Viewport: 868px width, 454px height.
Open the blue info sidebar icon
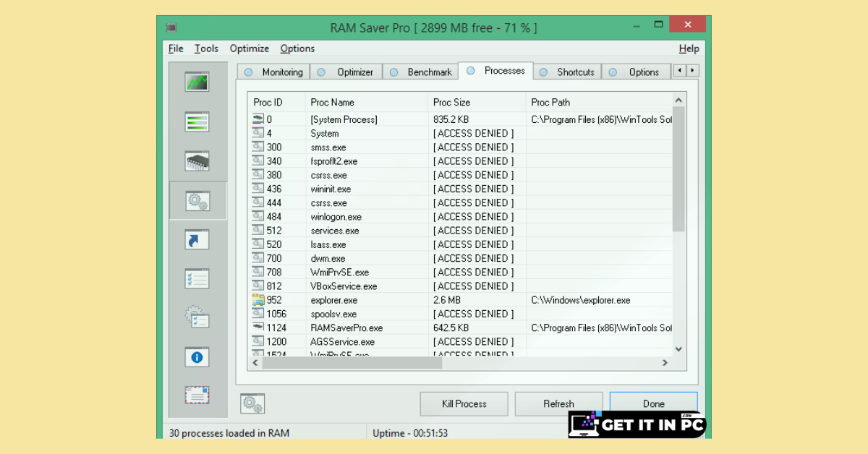197,356
